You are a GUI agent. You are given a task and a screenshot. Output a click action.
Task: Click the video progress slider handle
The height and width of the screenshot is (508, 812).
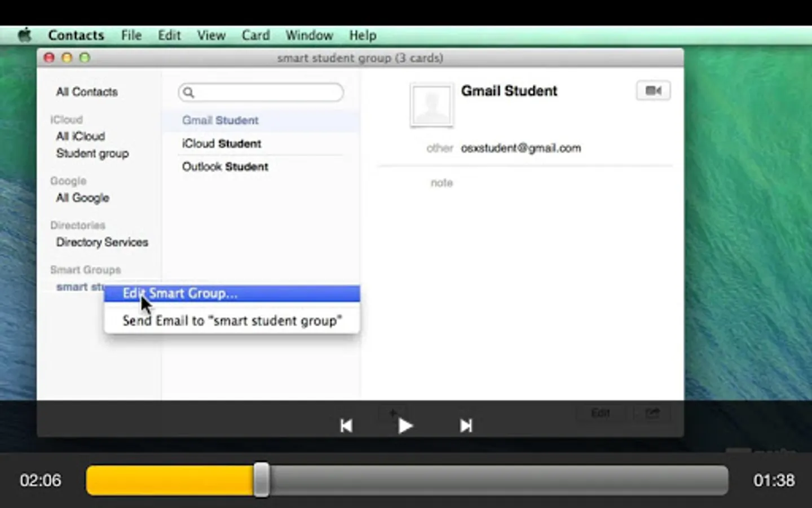pyautogui.click(x=261, y=480)
